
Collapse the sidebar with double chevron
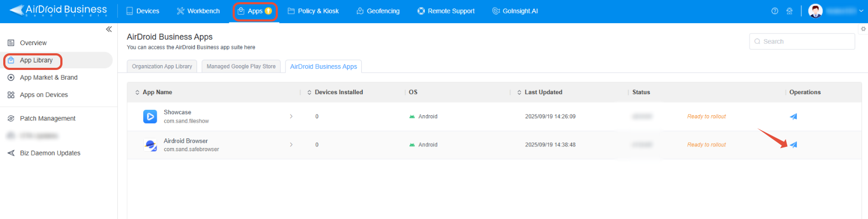tap(109, 29)
